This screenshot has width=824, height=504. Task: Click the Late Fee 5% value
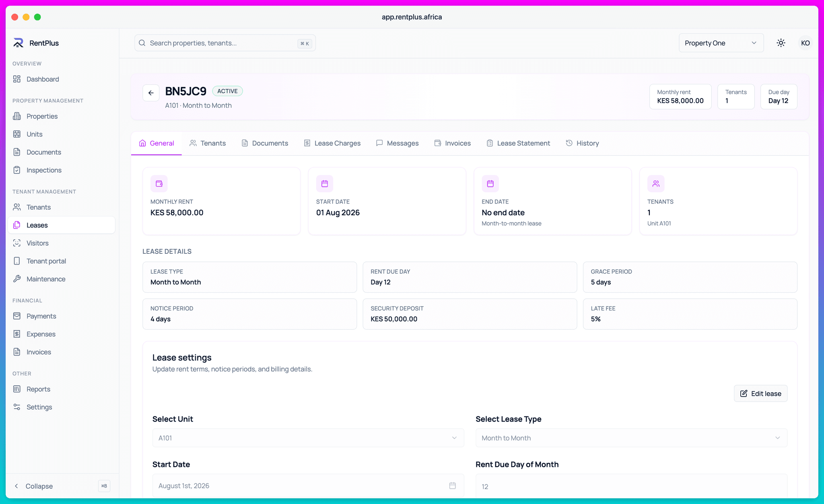point(596,319)
